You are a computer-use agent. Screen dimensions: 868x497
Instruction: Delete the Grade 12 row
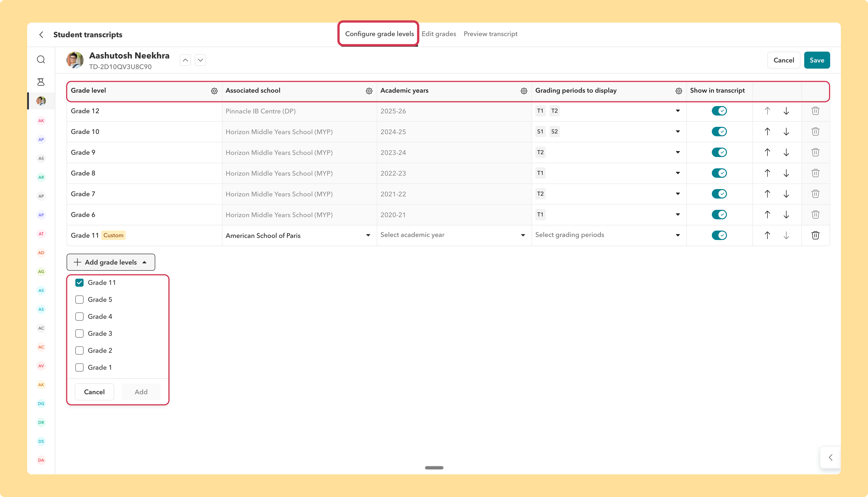pyautogui.click(x=815, y=111)
